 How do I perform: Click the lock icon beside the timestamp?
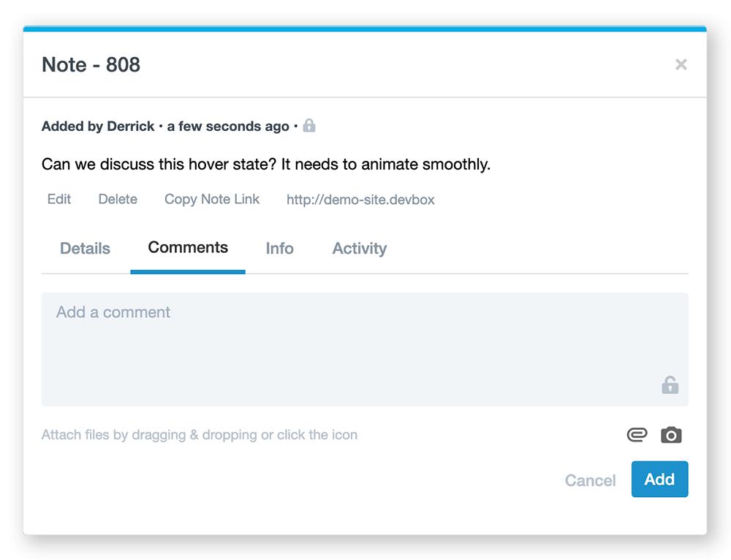pyautogui.click(x=309, y=126)
